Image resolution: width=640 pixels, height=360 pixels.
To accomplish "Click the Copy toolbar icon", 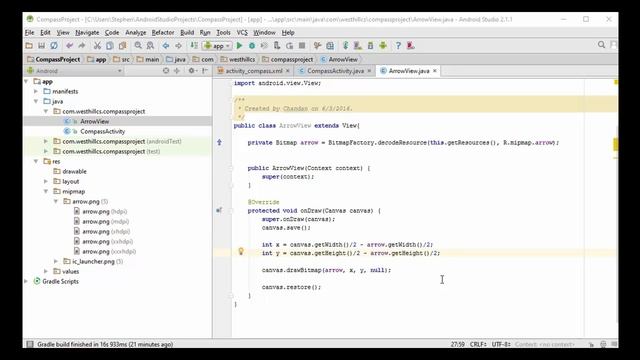I will pos(109,46).
